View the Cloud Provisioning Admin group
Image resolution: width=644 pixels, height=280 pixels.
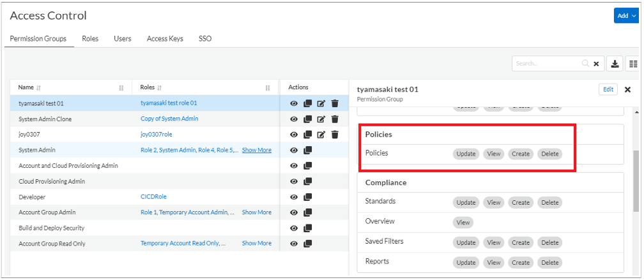(x=294, y=182)
